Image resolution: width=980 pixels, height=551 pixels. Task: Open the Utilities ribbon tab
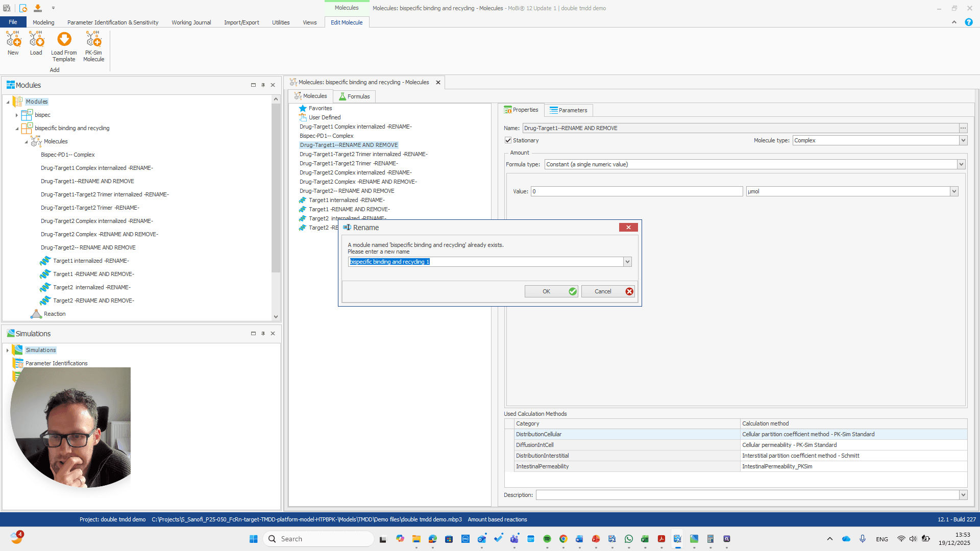(x=281, y=22)
